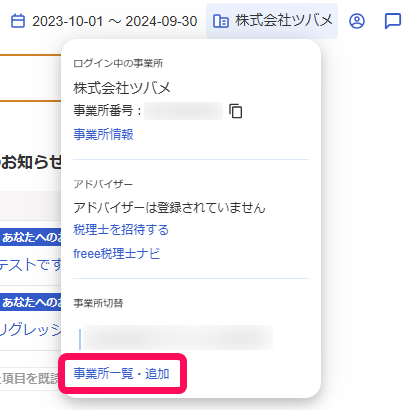Screen dimensions: 411x410
Task: Click 税理士を招待する link
Action: (x=121, y=229)
